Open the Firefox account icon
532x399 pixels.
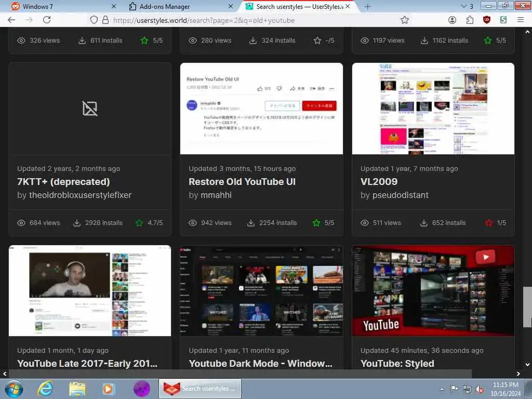pos(452,20)
